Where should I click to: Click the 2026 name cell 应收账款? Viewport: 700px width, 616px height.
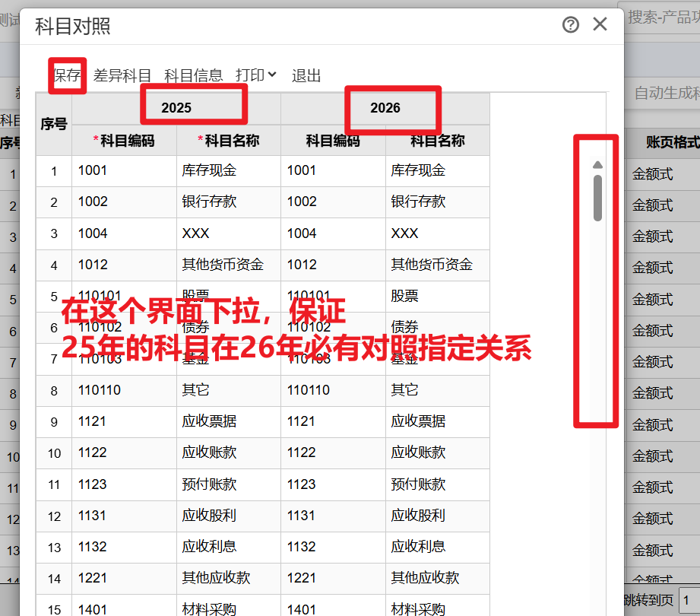point(437,452)
